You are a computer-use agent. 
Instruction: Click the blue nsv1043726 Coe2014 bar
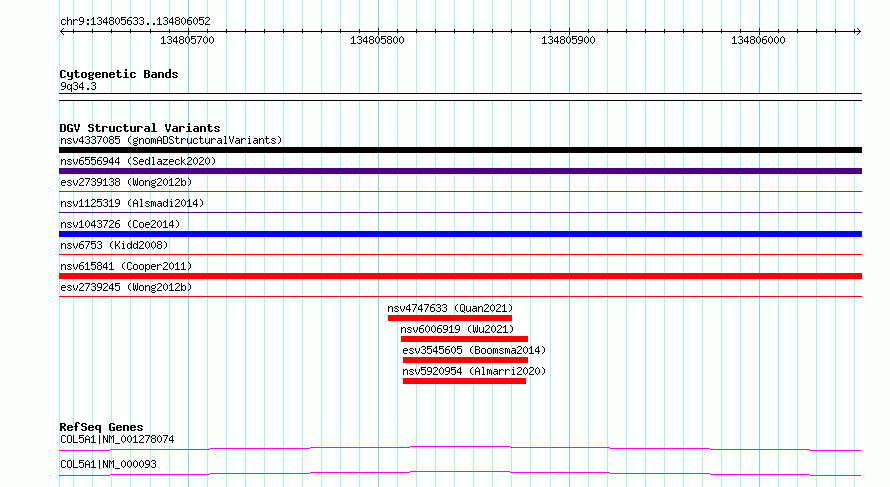coord(460,234)
